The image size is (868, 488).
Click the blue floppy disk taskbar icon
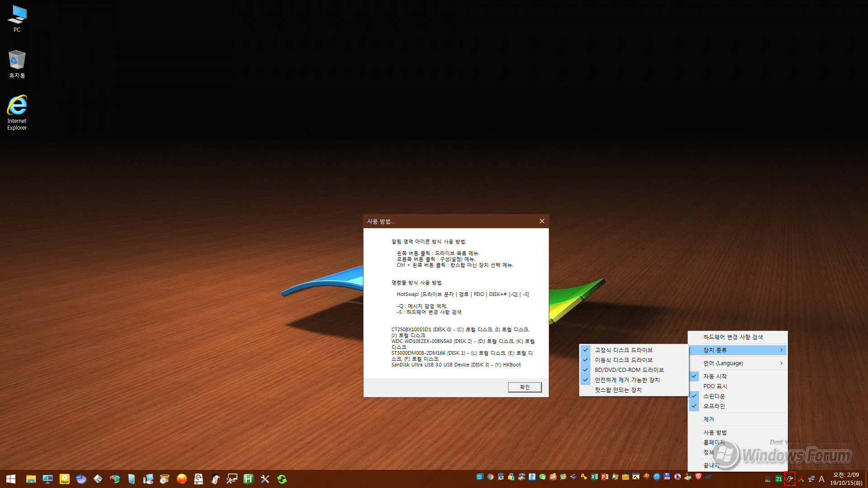tap(667, 477)
